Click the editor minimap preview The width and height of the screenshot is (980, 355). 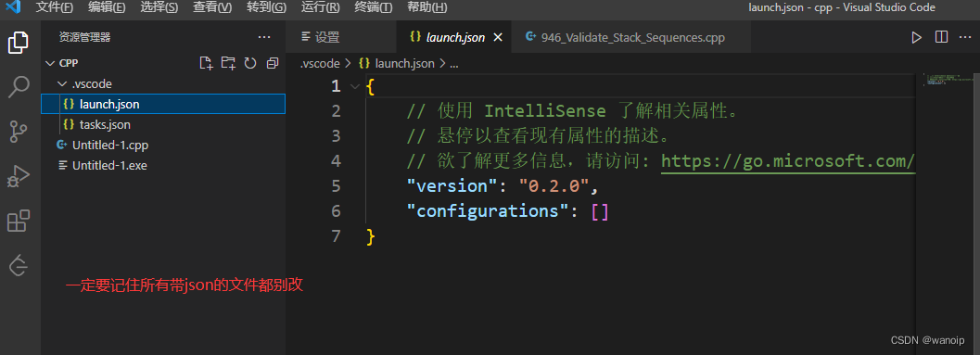tap(948, 80)
